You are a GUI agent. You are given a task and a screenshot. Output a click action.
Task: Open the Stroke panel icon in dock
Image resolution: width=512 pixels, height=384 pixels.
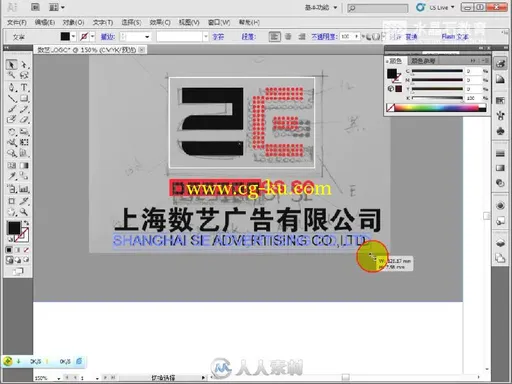(x=500, y=153)
